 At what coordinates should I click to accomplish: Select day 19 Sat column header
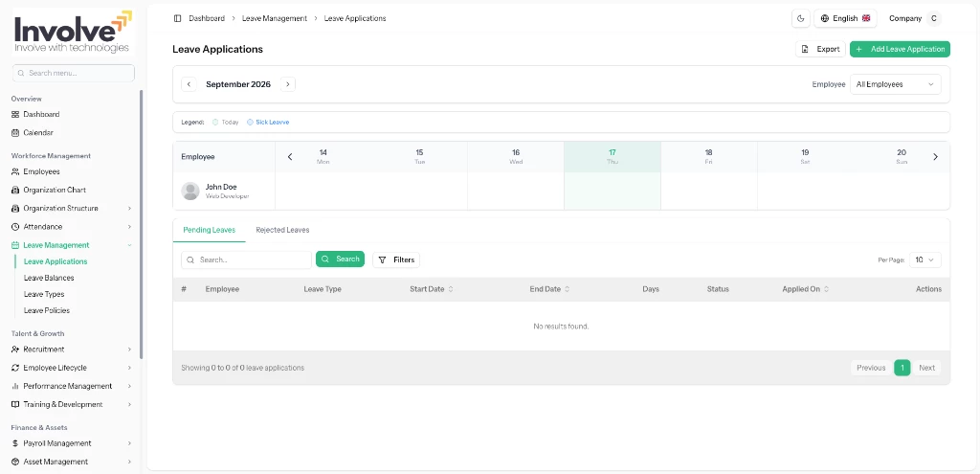click(x=805, y=157)
